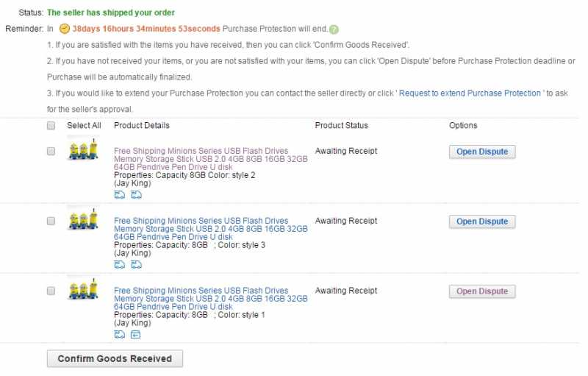Image resolution: width=588 pixels, height=376 pixels.
Task: Click second truck icon under style 2 item
Action: pos(136,194)
